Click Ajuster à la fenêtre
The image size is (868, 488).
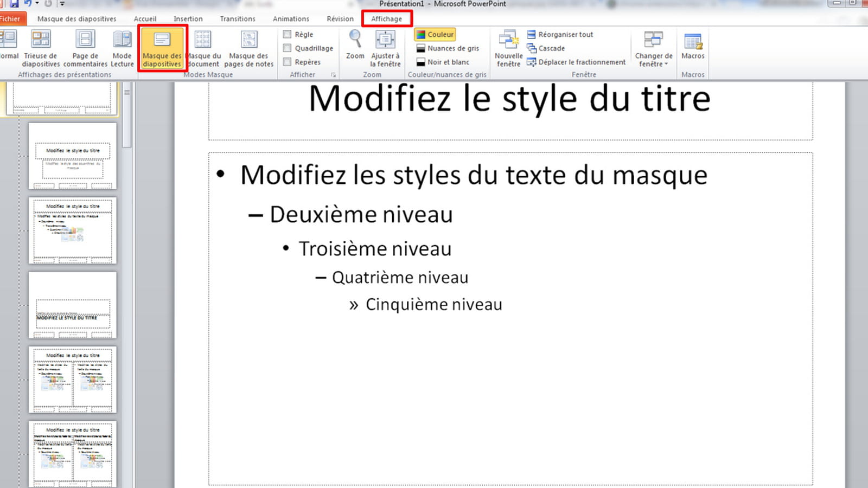pos(385,48)
